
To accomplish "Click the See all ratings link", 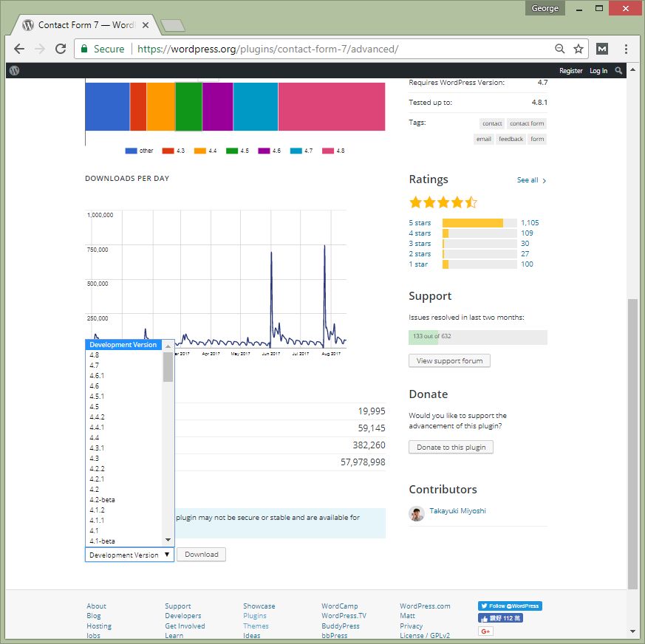I will (x=531, y=180).
